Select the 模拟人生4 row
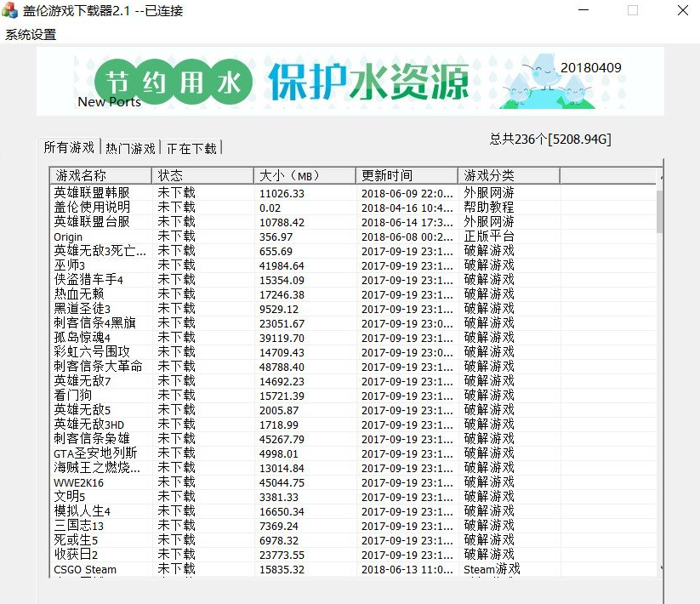Screen dimensions: 700x604 click(x=353, y=511)
